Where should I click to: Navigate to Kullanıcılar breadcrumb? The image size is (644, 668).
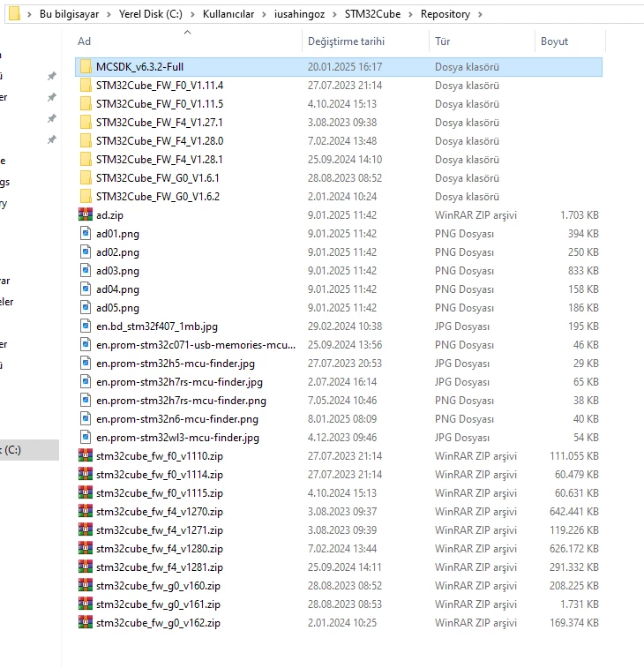pyautogui.click(x=228, y=14)
